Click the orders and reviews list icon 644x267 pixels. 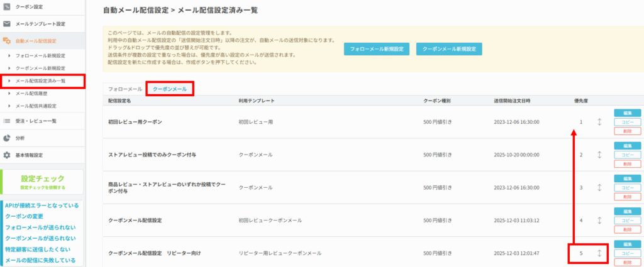(7, 120)
